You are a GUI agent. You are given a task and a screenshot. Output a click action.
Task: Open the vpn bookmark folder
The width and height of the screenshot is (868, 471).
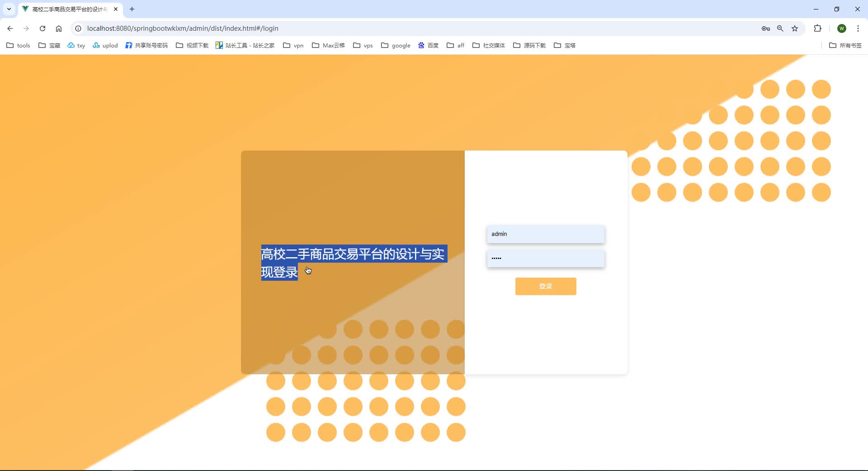click(293, 45)
